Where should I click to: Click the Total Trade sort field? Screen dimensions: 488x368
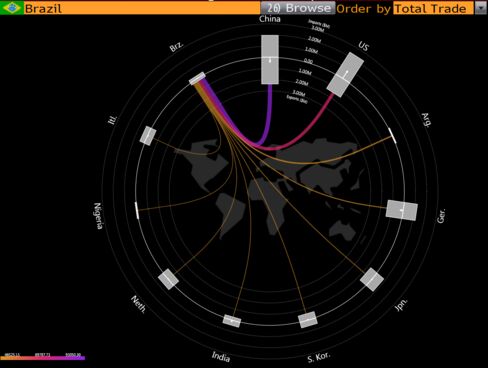[433, 8]
